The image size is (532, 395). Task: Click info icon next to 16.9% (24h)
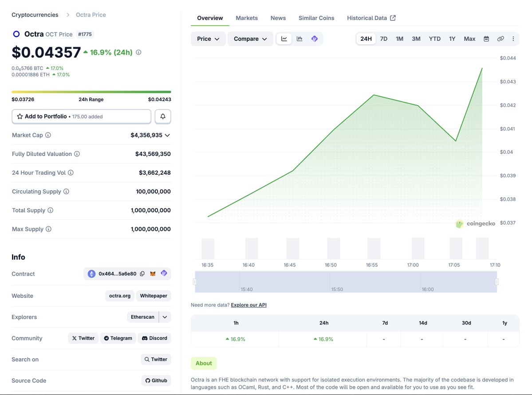click(x=138, y=52)
